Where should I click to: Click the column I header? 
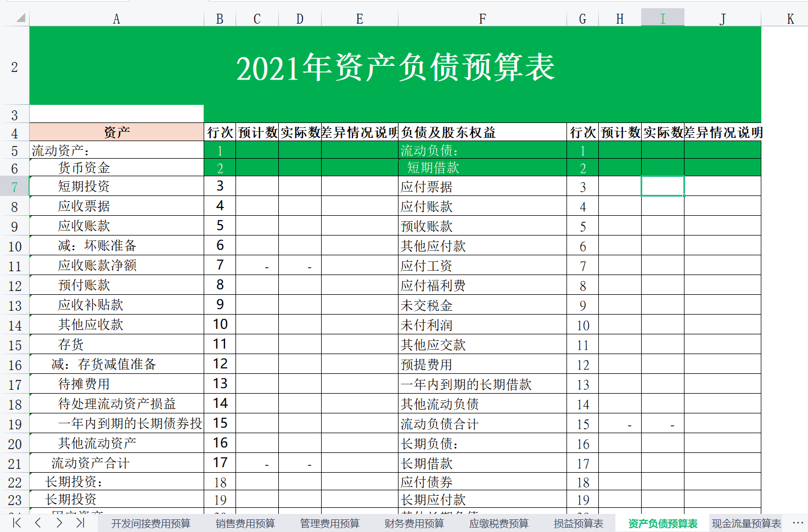click(x=663, y=19)
